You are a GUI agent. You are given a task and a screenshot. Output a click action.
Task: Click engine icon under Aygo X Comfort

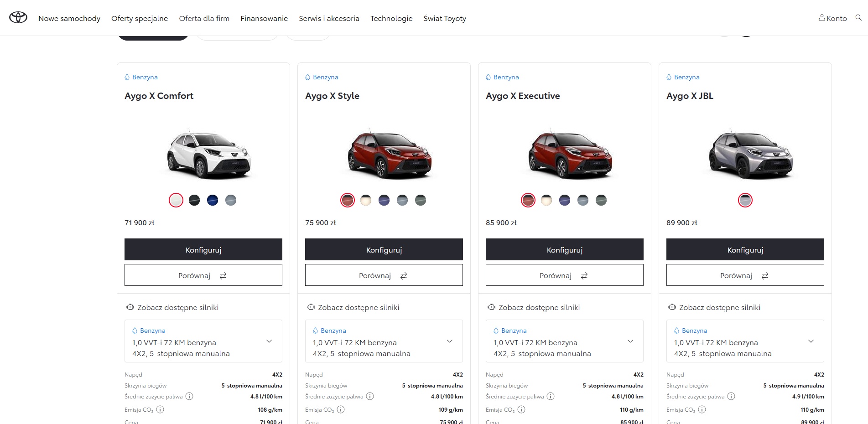tap(130, 307)
